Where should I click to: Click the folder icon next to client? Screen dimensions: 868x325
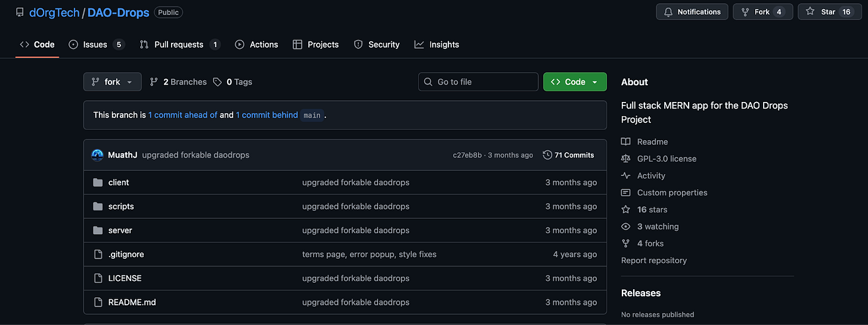[x=98, y=182]
